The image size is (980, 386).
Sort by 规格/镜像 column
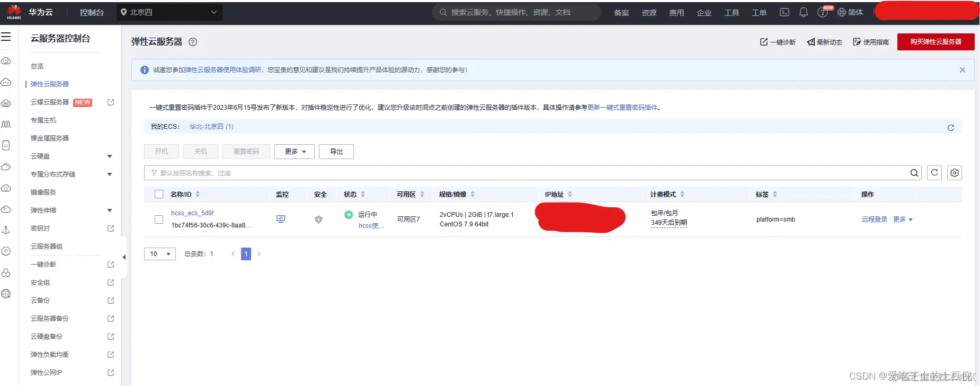[473, 195]
